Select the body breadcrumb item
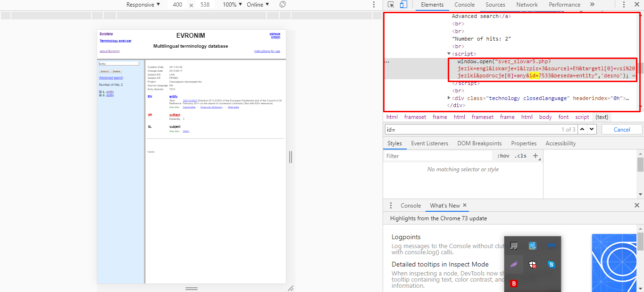This screenshot has width=644, height=292. [x=545, y=117]
